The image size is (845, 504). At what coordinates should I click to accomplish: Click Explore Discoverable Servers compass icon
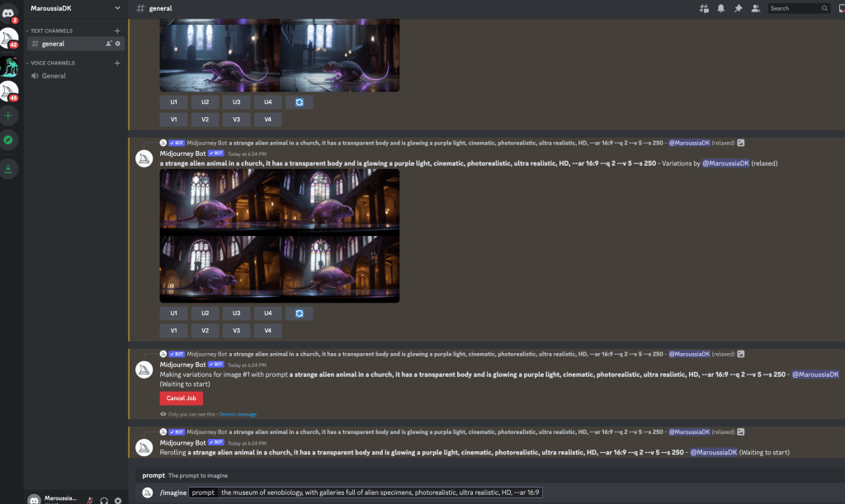9,140
